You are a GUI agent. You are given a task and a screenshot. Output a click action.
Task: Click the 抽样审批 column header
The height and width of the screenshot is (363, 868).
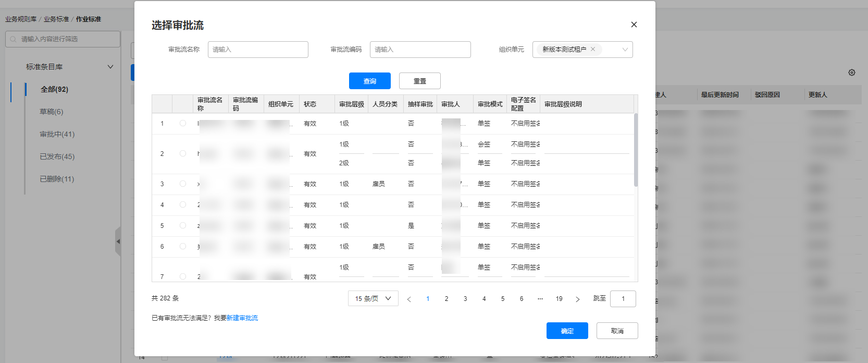(420, 104)
